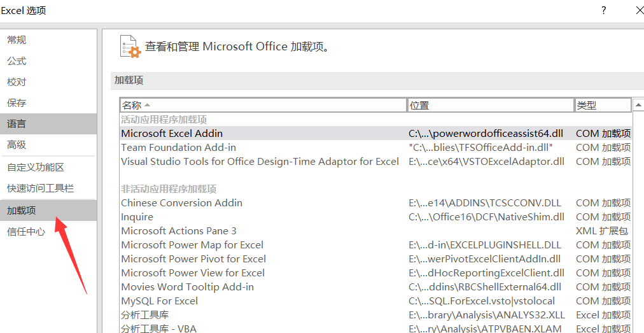This screenshot has width=644, height=333.
Task: Select the Inquire add-in row
Action: tap(375, 216)
